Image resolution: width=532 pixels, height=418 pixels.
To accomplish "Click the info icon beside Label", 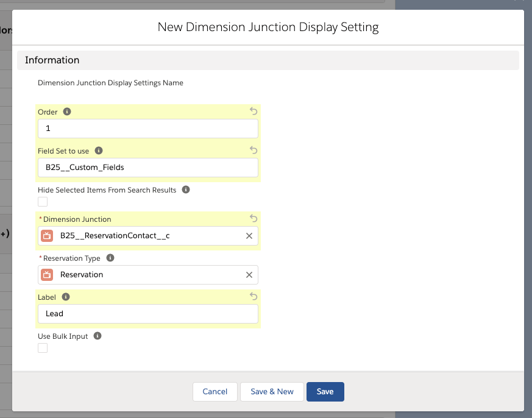I will click(x=66, y=297).
